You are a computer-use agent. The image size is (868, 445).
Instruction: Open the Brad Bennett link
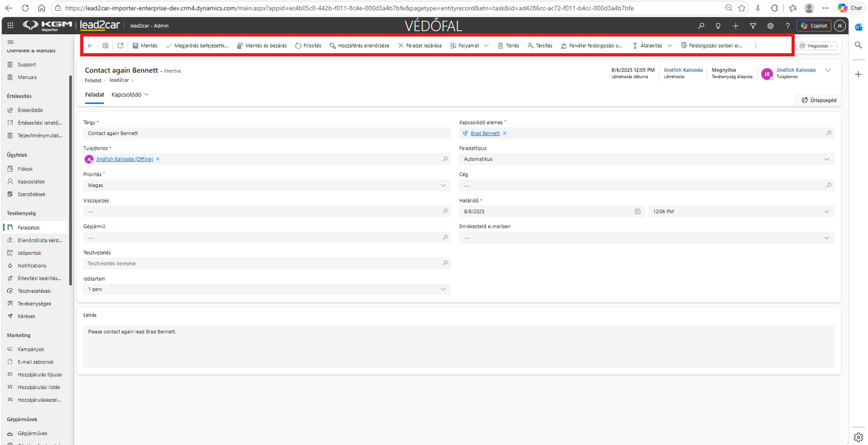tap(485, 133)
